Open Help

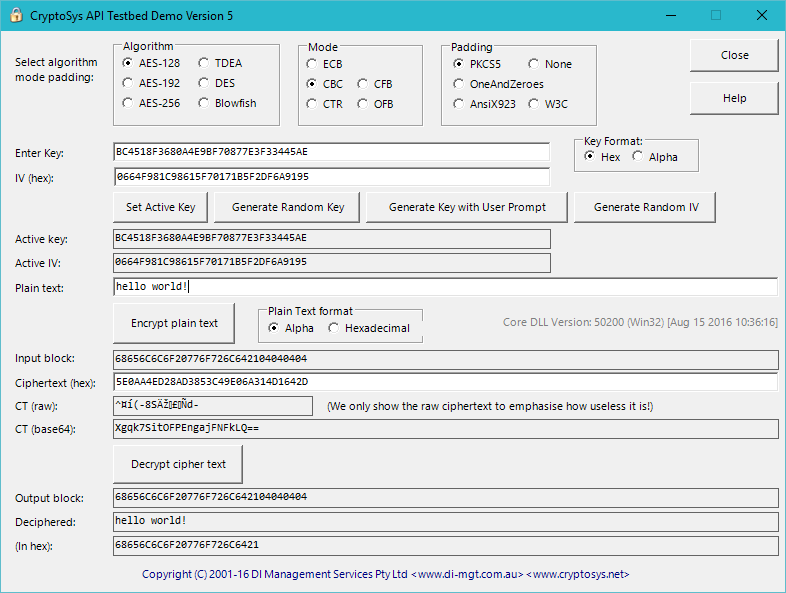pyautogui.click(x=734, y=98)
